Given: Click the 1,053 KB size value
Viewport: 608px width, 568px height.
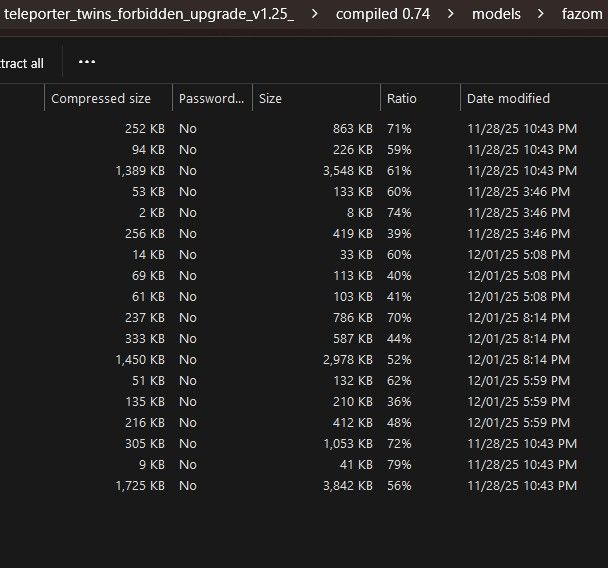Looking at the screenshot, I should click(x=348, y=444).
